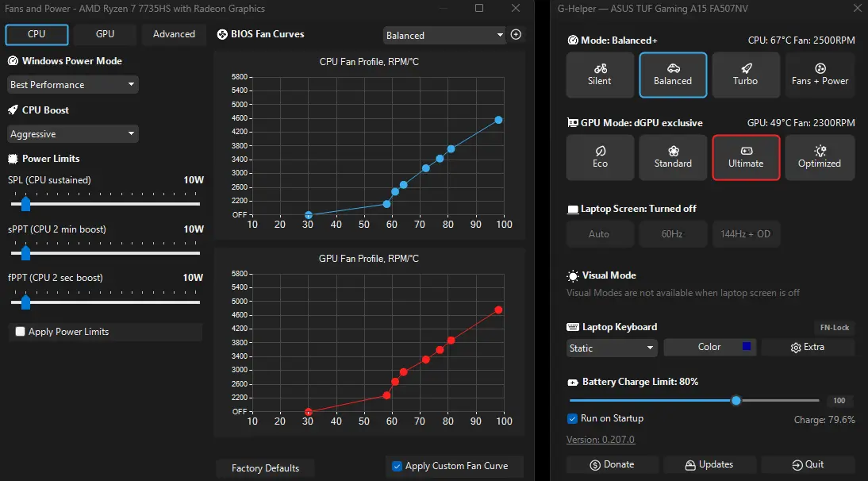Select Optimized GPU mode
868x481 pixels.
(x=820, y=157)
